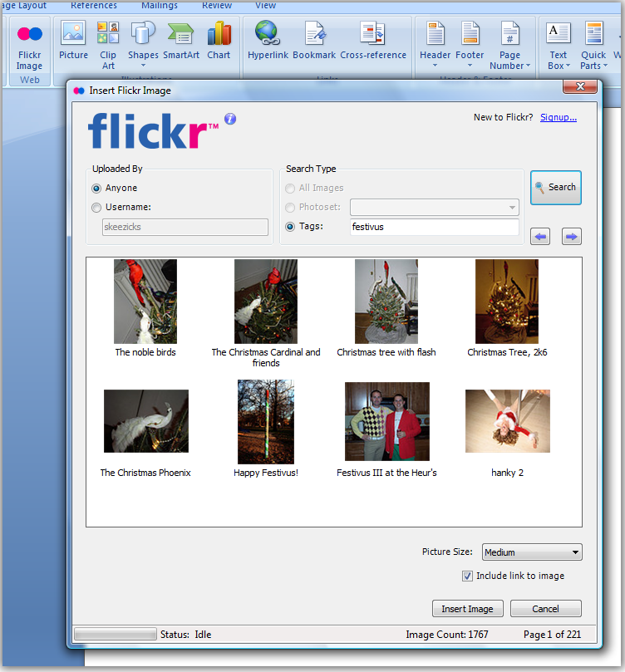Click the username field containing skeezicks
Screen dimensions: 625x672
coord(185,227)
